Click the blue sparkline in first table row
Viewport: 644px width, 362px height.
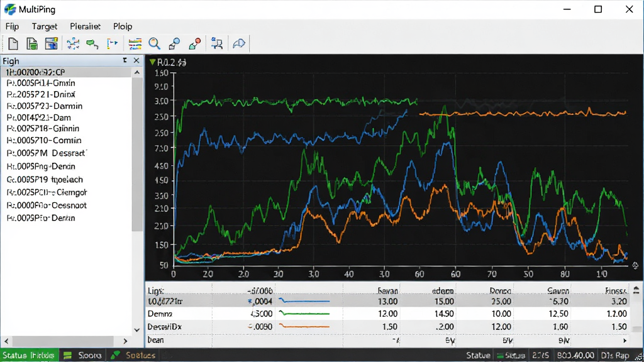pos(304,301)
